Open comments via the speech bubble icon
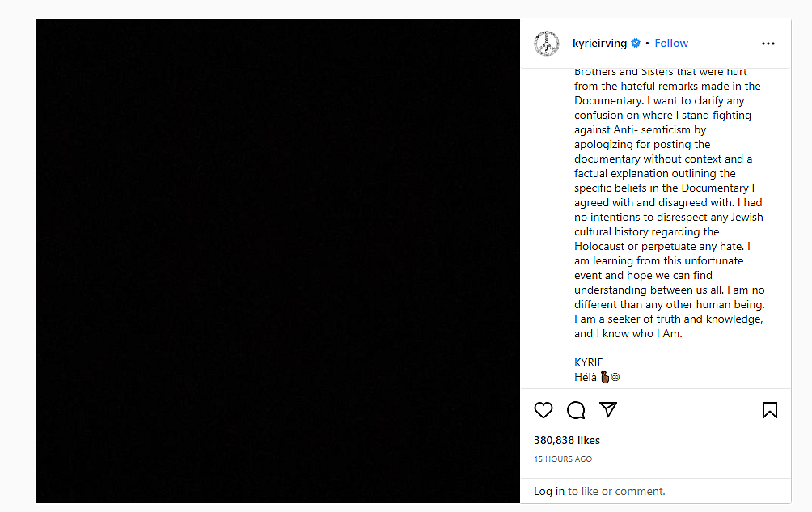Image resolution: width=812 pixels, height=512 pixels. [x=576, y=410]
